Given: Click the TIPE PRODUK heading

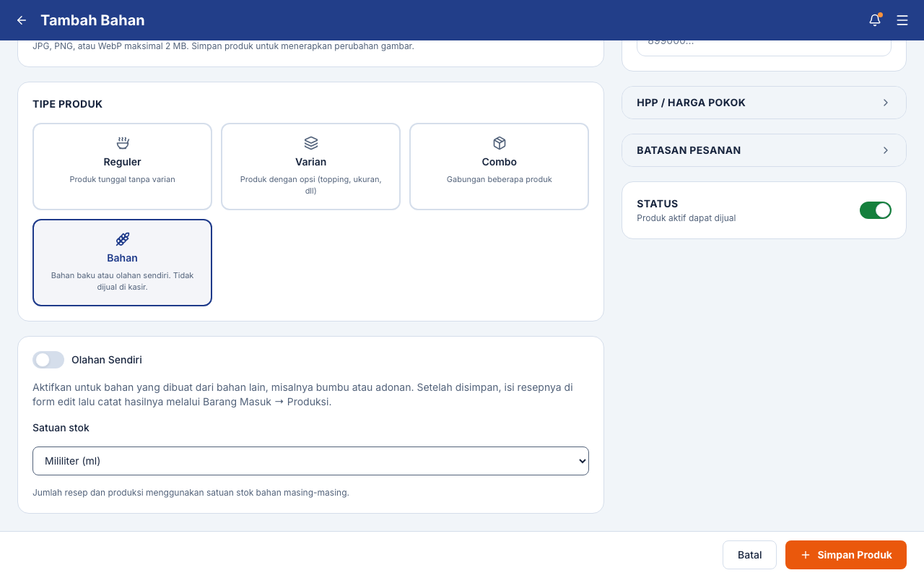Looking at the screenshot, I should tap(68, 104).
